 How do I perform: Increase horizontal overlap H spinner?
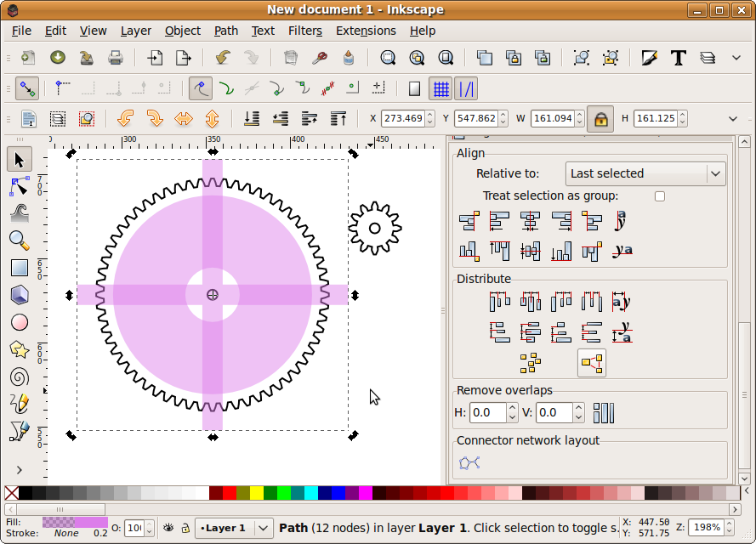point(512,408)
